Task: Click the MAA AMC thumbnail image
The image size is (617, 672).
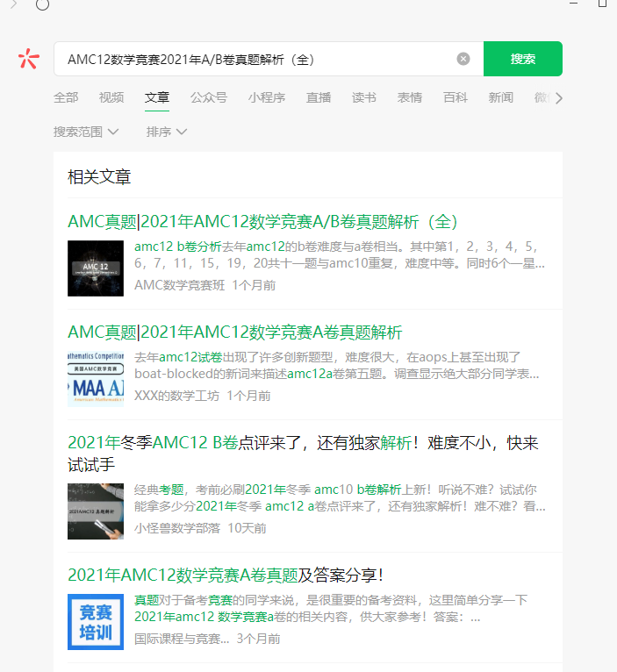Action: coord(96,379)
